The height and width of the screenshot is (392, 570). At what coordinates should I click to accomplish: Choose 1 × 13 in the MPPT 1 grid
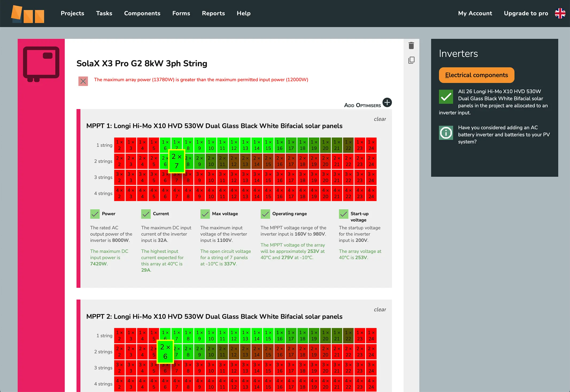coord(245,145)
